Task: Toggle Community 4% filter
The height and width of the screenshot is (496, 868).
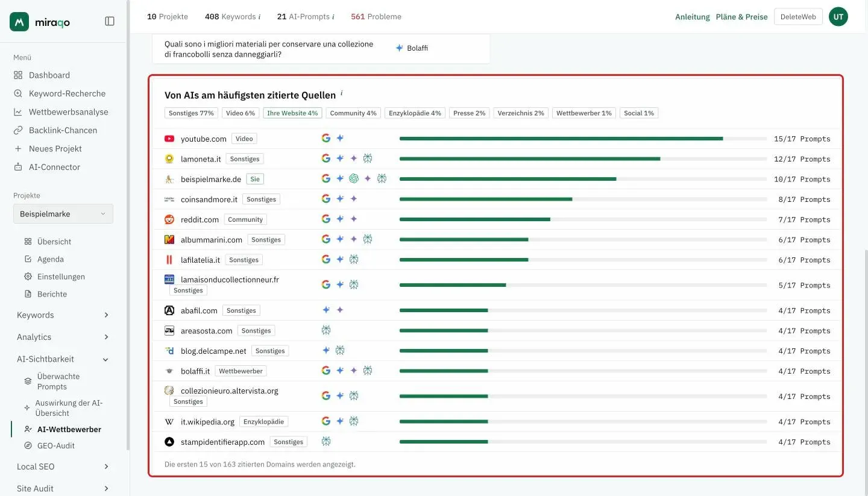Action: pos(353,113)
